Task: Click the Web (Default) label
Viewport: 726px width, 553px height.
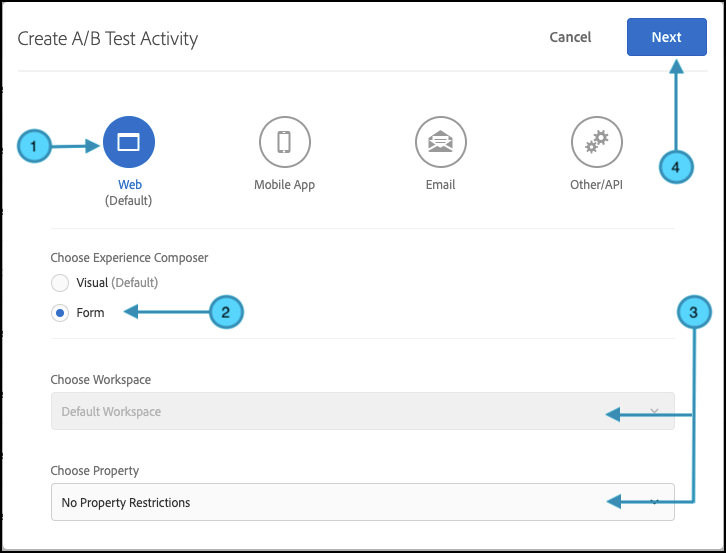Action: pos(129,192)
